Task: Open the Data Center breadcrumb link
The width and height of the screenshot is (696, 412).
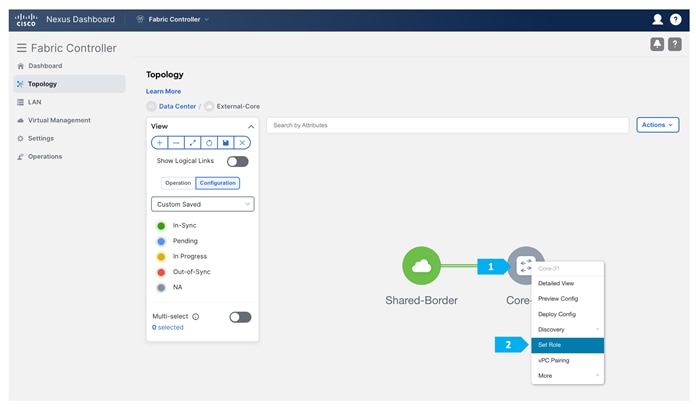Action: click(177, 107)
